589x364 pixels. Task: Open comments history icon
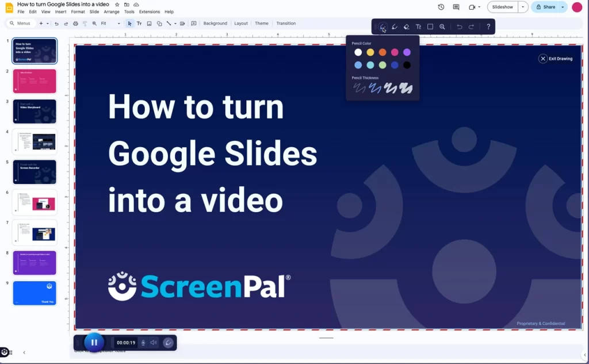click(x=456, y=7)
